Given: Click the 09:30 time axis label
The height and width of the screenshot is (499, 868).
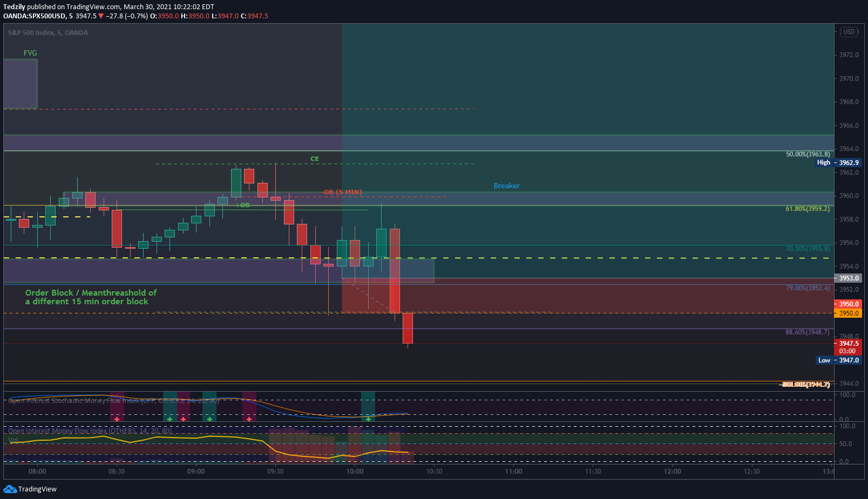Looking at the screenshot, I should click(275, 471).
